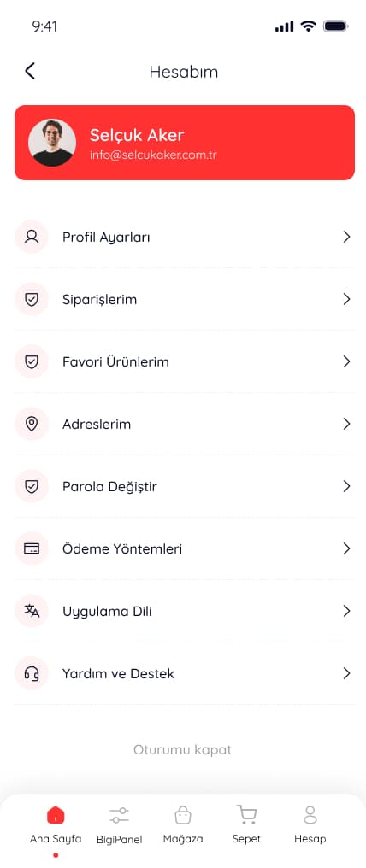This screenshot has height=868, width=366.
Task: Tap the shield icon beside Parola Değiştir
Action: [32, 487]
